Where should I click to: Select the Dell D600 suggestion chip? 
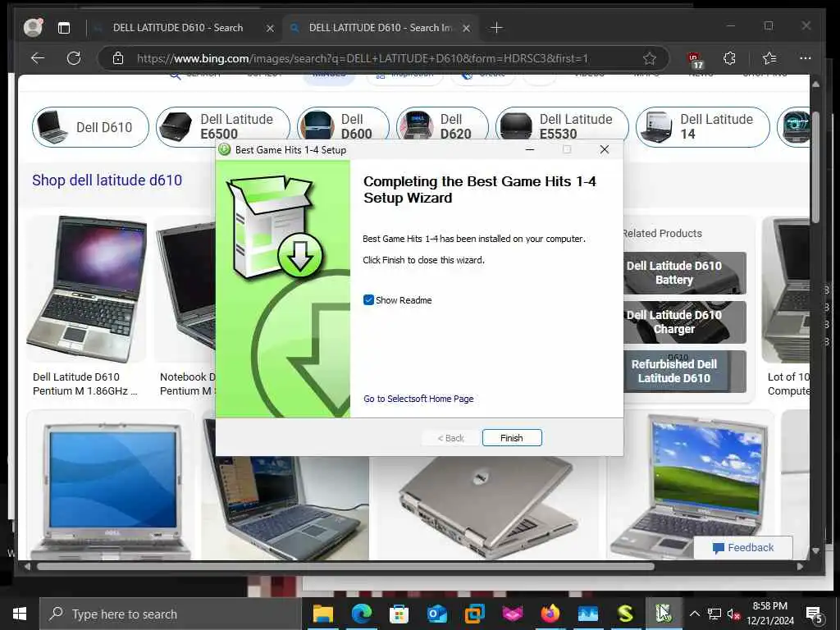click(x=344, y=127)
